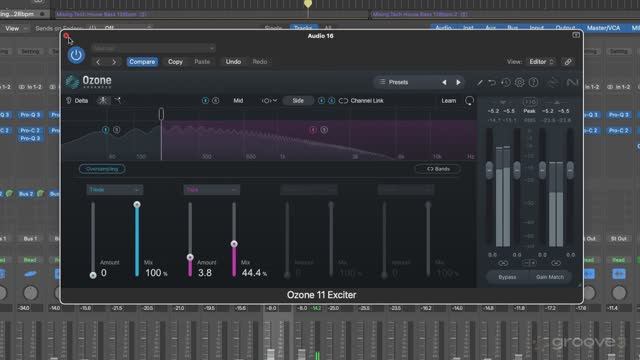Open the Bands selector
The image size is (640, 360).
(x=438, y=169)
